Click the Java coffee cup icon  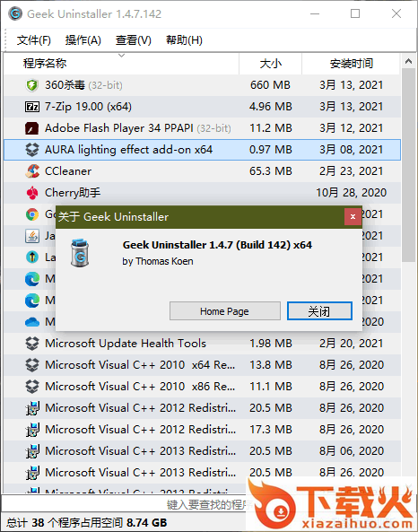coord(32,236)
